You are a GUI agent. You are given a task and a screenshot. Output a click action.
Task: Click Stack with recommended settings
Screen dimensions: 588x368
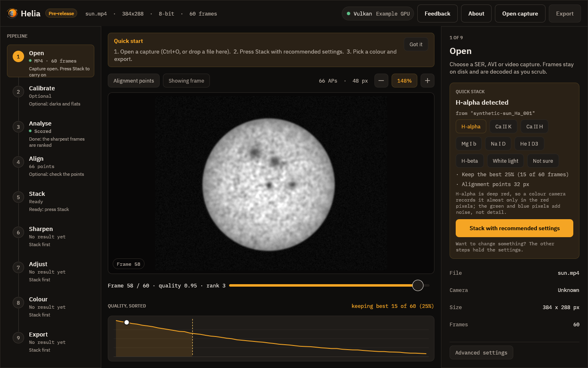[514, 228]
